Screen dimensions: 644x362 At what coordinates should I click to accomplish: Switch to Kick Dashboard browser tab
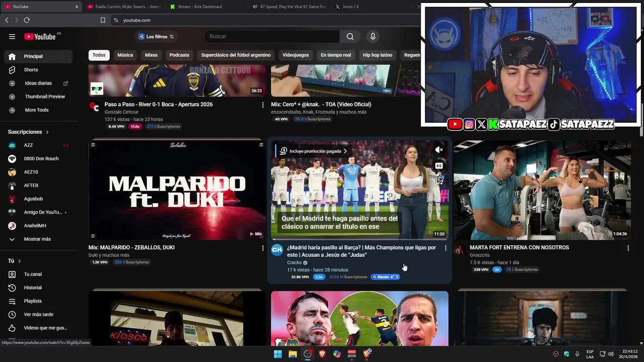click(x=206, y=7)
